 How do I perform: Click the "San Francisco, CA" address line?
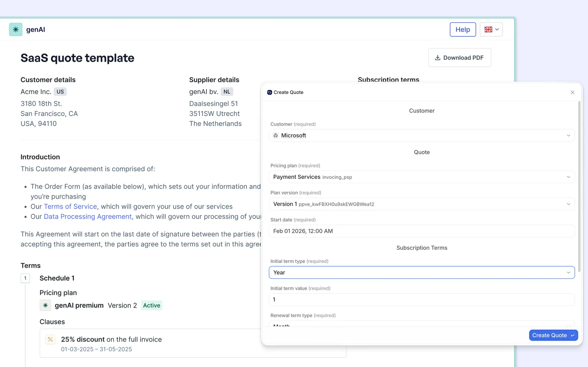(49, 114)
